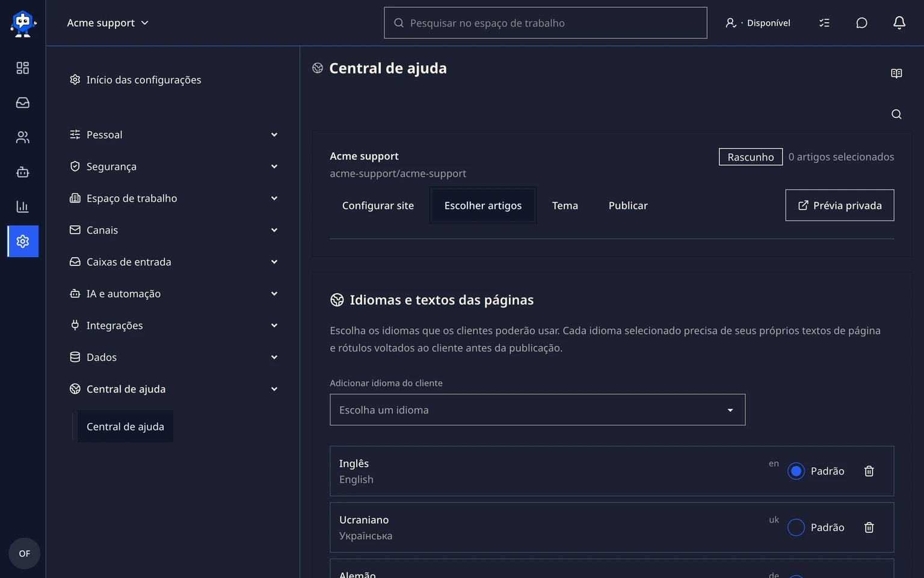Expand the Espaço de trabalho section
Screen dimensions: 924x578
coord(174,199)
